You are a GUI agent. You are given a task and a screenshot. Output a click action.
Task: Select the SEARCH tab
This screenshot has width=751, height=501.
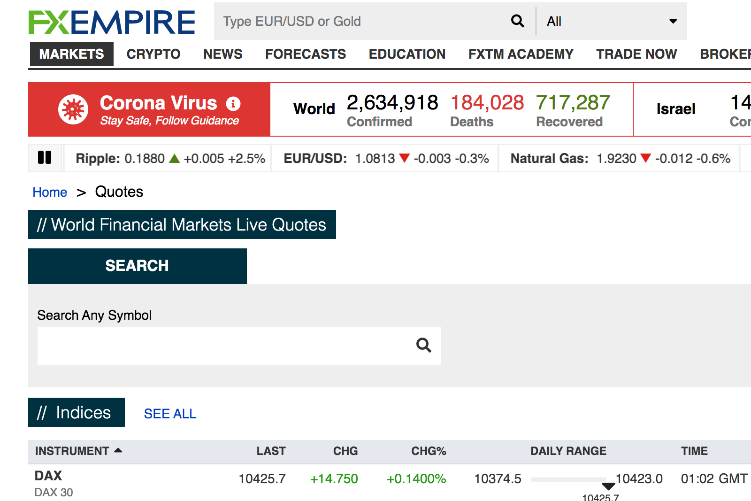137,266
